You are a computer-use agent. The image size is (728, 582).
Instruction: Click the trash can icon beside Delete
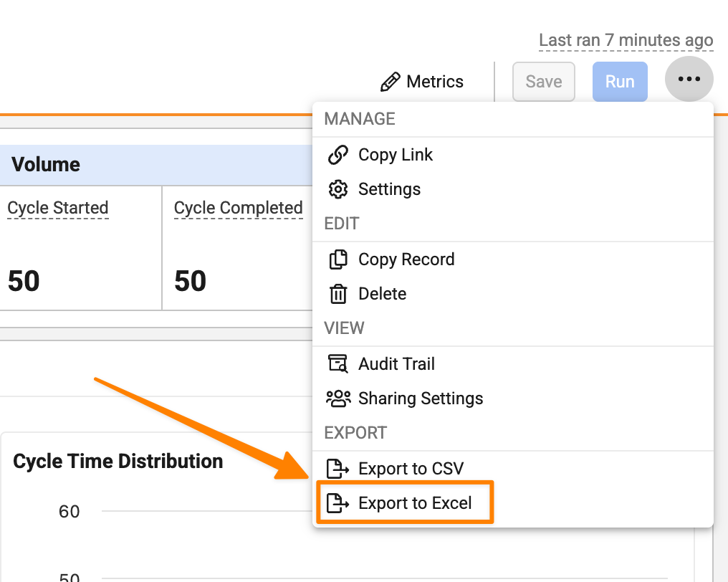[338, 294]
